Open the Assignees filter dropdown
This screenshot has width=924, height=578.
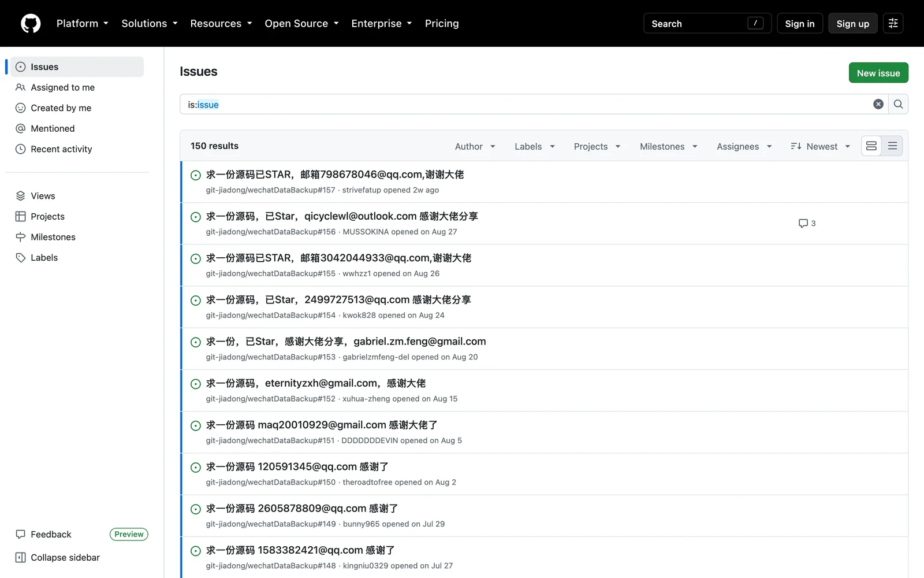tap(744, 147)
